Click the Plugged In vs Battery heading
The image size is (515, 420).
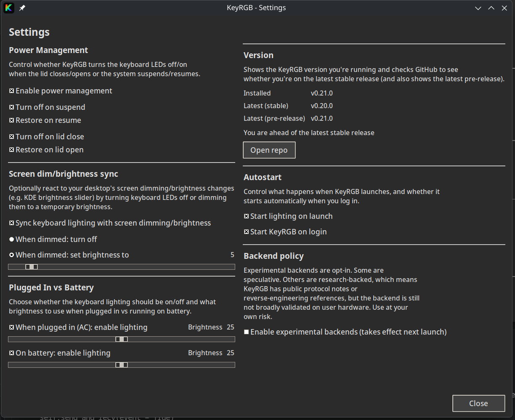click(51, 287)
